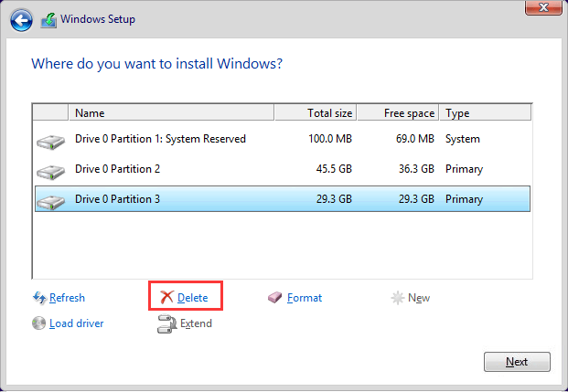Screen dimensions: 568x392
Task: Click the Windows Setup title icon
Action: click(48, 18)
